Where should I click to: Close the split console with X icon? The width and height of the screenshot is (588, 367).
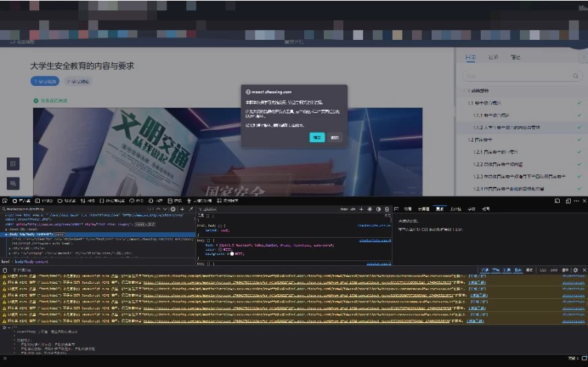pyautogui.click(x=584, y=270)
